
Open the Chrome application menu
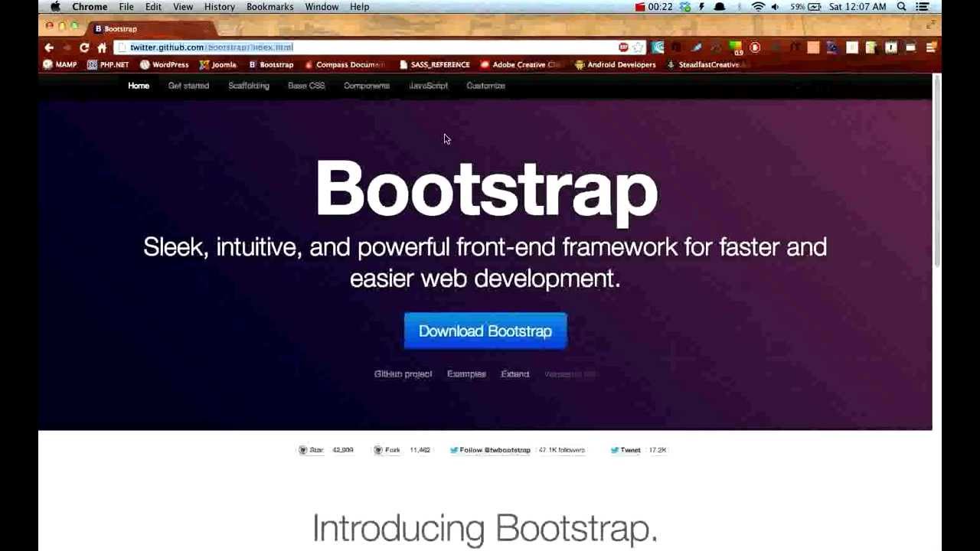90,7
